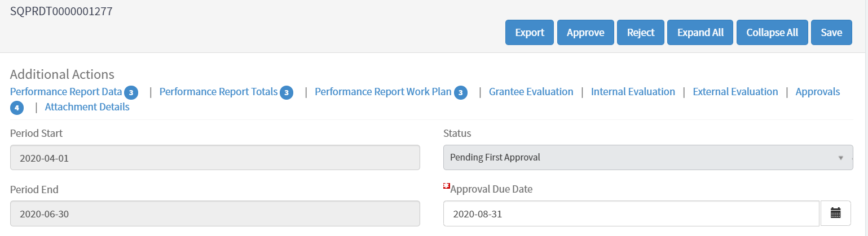This screenshot has height=236, width=868.
Task: Collapse all sections with Collapse All
Action: [x=772, y=33]
